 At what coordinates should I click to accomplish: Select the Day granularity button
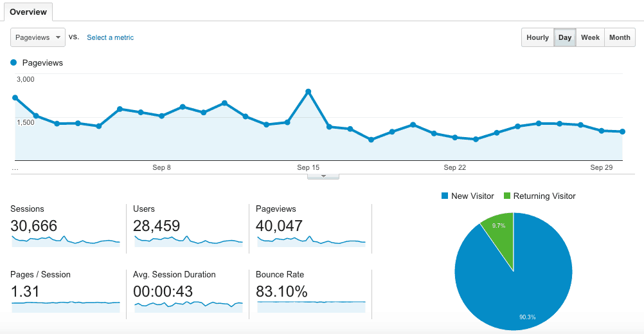coord(565,37)
